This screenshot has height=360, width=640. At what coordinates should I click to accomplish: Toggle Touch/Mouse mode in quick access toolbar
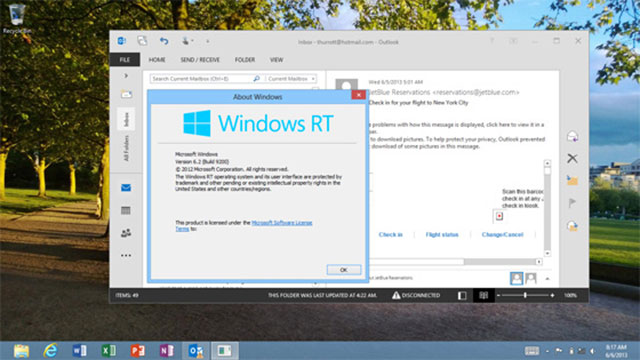pyautogui.click(x=187, y=41)
